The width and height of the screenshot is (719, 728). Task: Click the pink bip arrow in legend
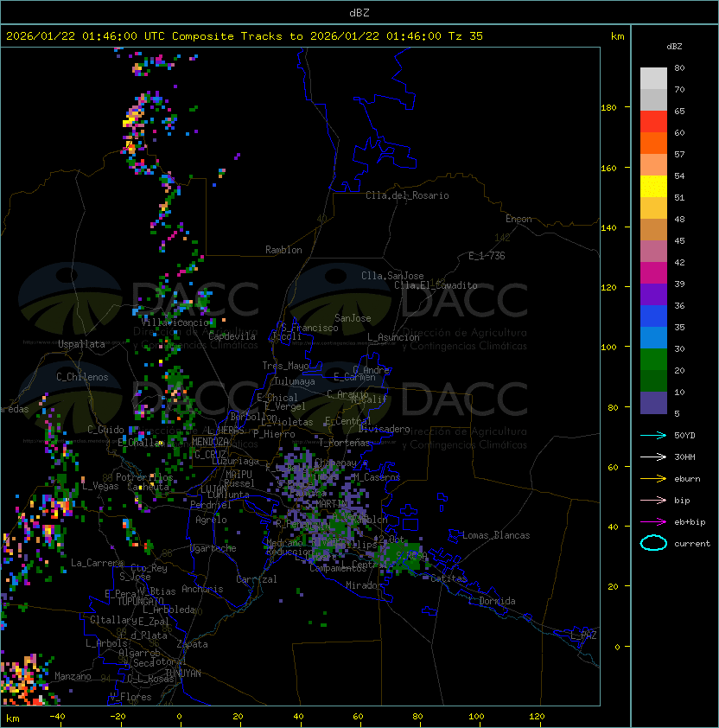(x=653, y=500)
